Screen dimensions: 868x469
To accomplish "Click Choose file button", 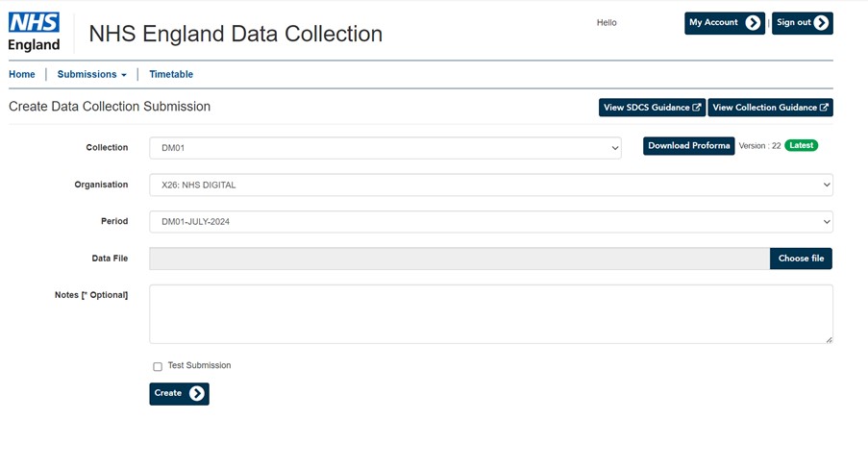I will 801,259.
